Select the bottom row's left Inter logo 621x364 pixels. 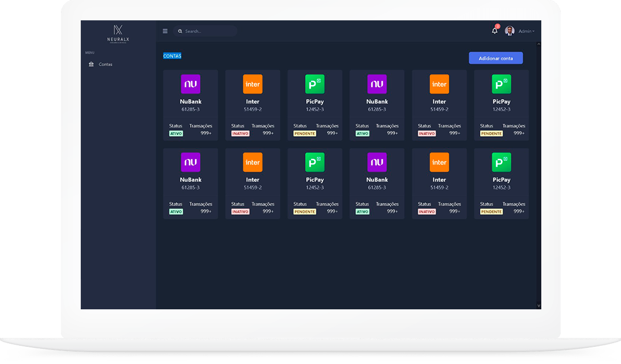coord(253,162)
